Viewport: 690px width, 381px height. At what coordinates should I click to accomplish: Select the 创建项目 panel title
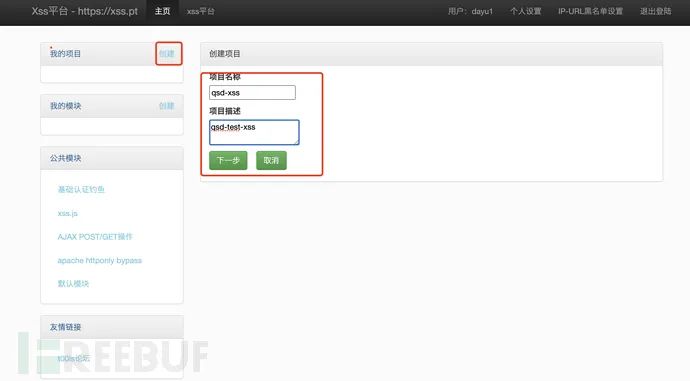224,54
